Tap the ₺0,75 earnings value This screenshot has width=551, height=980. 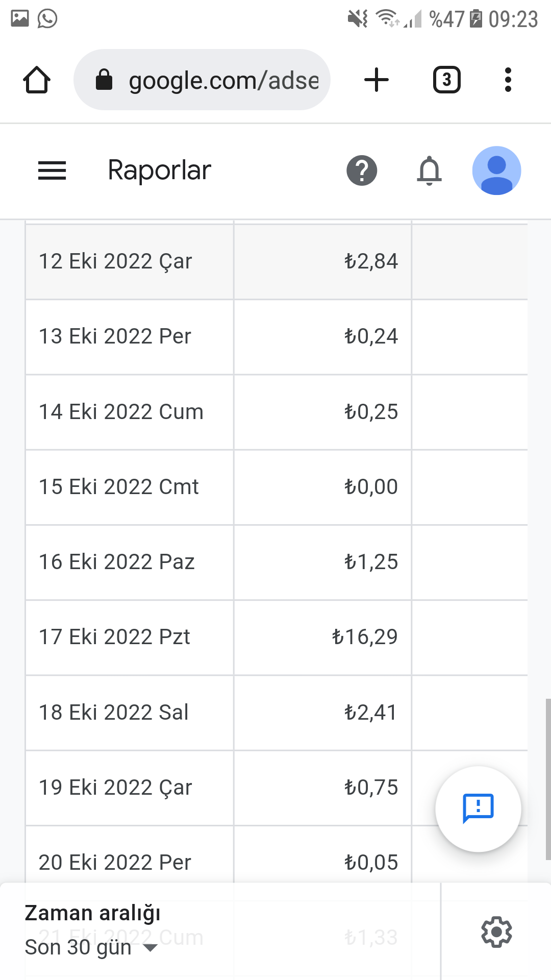pos(371,788)
